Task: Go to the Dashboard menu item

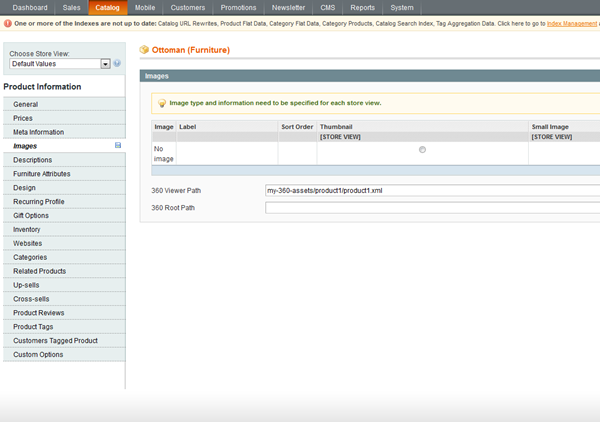Action: [x=30, y=7]
